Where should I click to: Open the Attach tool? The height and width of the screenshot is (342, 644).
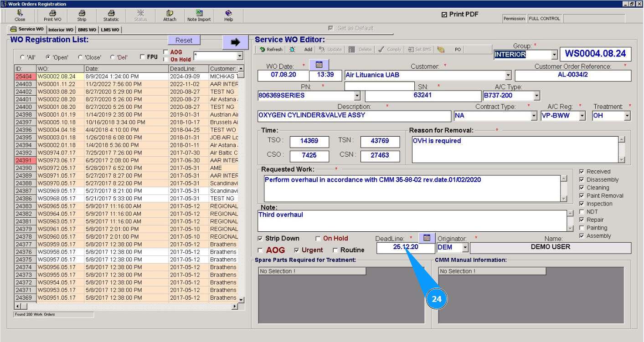coord(170,16)
